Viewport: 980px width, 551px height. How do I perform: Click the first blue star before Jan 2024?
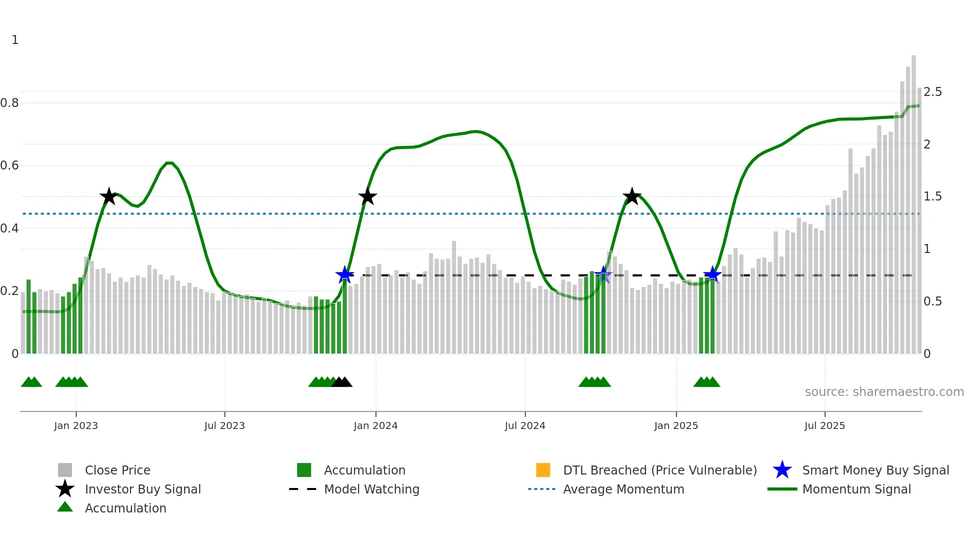[x=344, y=275]
